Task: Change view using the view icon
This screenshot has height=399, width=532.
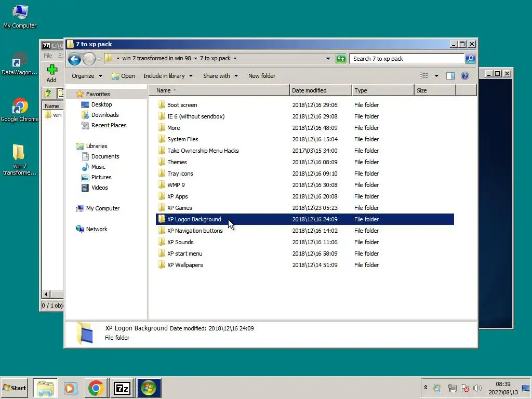Action: tap(424, 76)
